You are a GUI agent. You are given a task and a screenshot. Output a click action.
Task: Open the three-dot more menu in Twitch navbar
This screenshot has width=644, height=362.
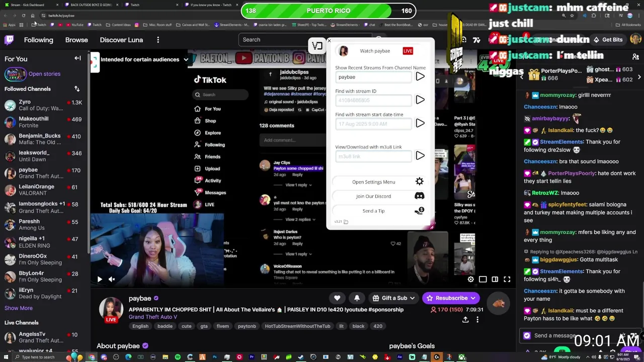coord(158,40)
